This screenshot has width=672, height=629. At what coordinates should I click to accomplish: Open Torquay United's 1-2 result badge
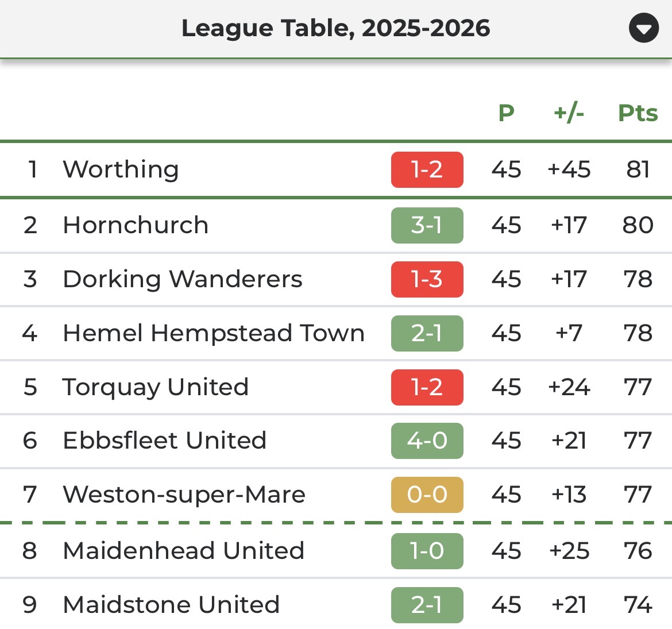[427, 387]
